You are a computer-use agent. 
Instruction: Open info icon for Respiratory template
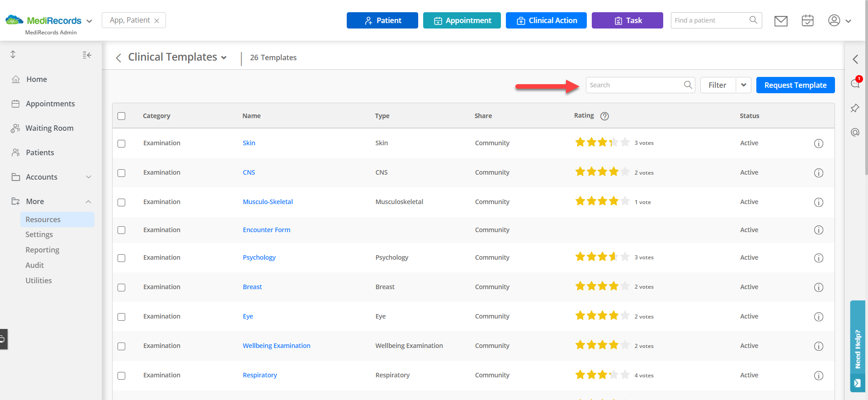coord(819,376)
